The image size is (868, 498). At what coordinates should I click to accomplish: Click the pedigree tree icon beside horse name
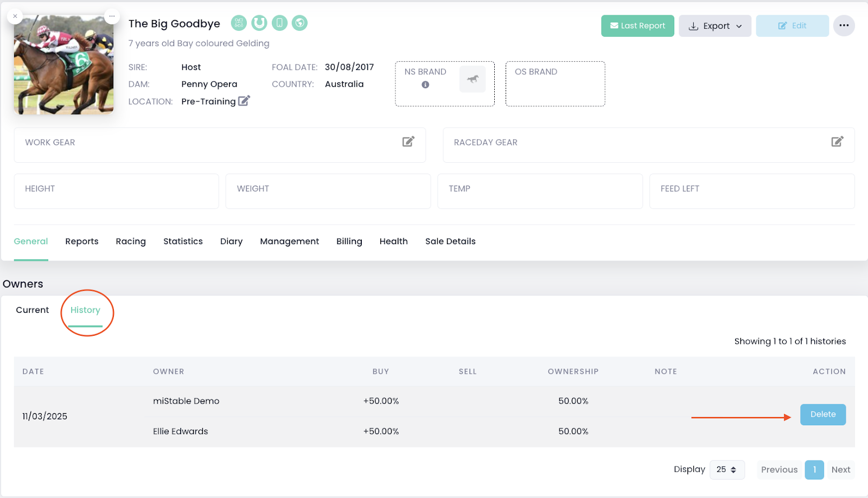click(x=239, y=23)
